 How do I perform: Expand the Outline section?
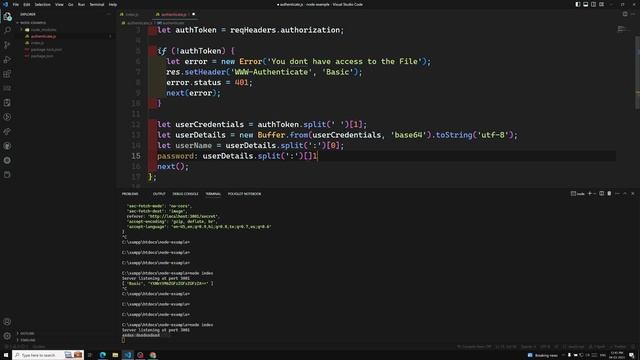point(27,333)
